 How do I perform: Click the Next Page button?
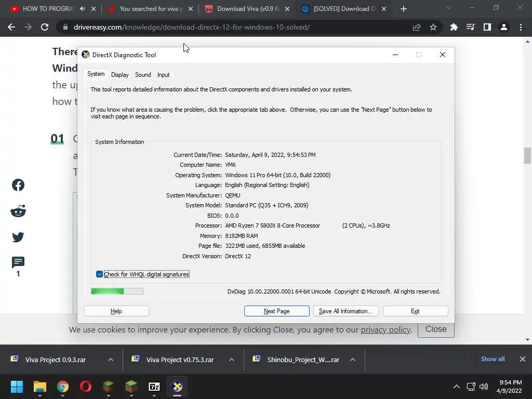click(x=276, y=311)
